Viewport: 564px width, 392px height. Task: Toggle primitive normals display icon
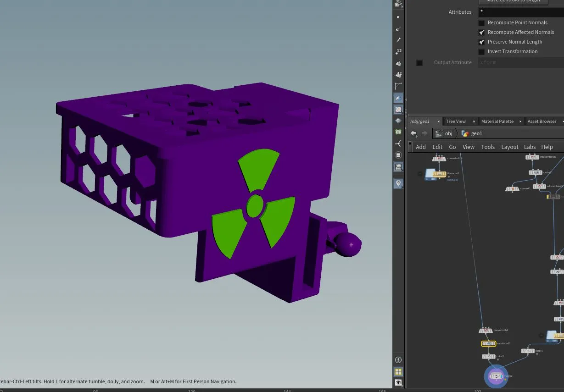pyautogui.click(x=398, y=63)
